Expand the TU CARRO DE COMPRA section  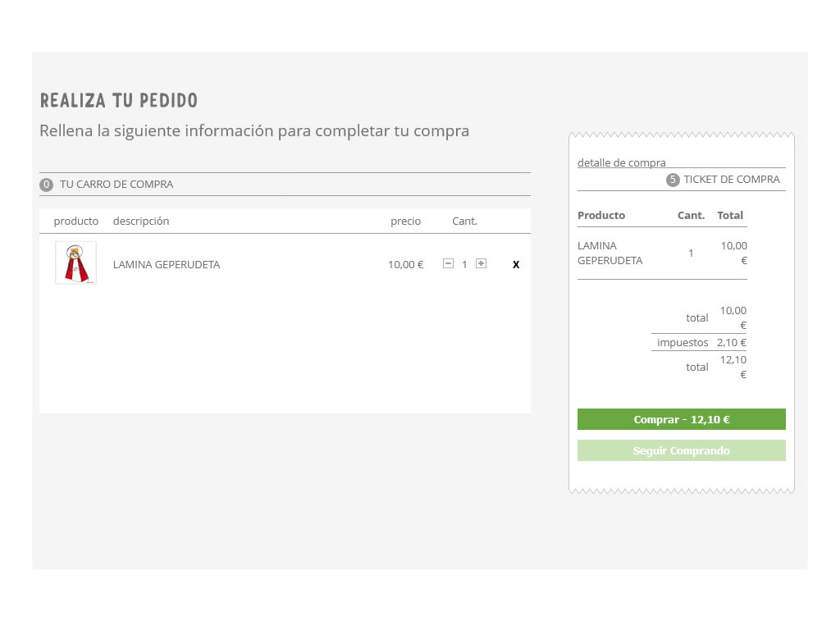116,185
